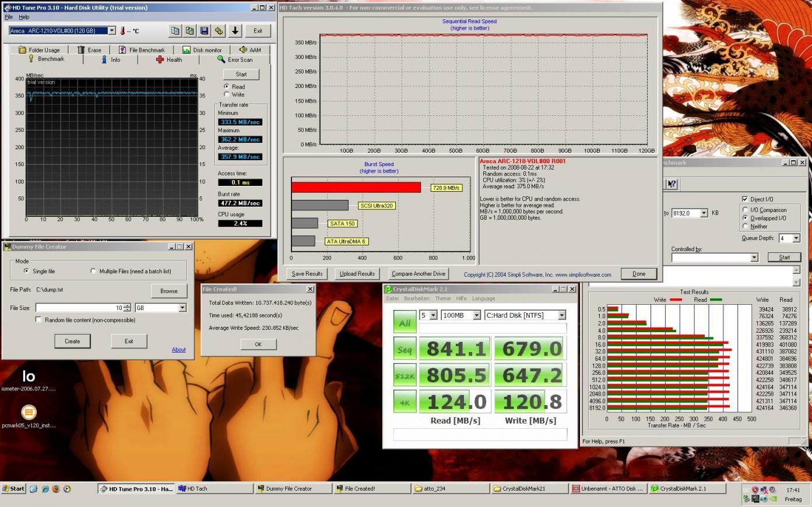812x507 pixels.
Task: Switch to the Disk monitor tab
Action: [x=202, y=50]
